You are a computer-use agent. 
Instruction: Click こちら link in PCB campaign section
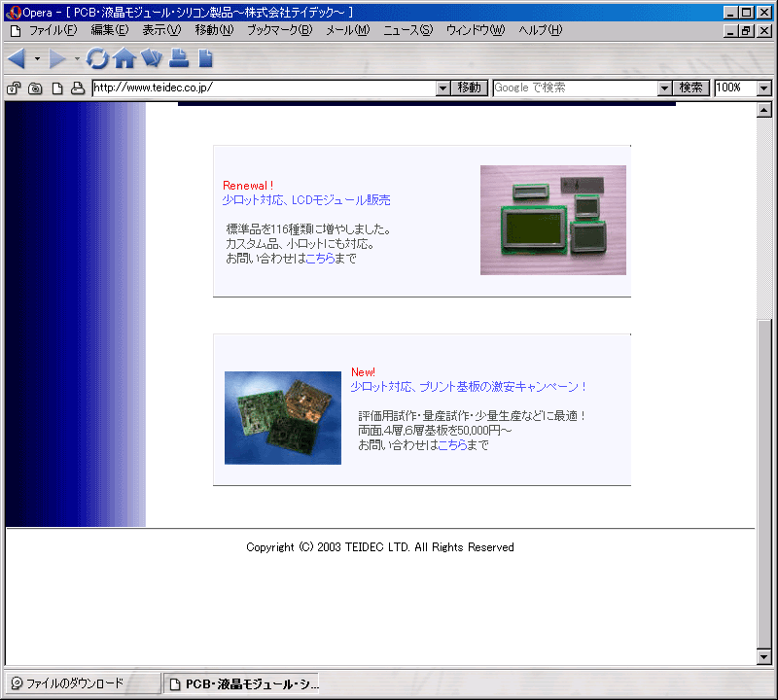452,445
